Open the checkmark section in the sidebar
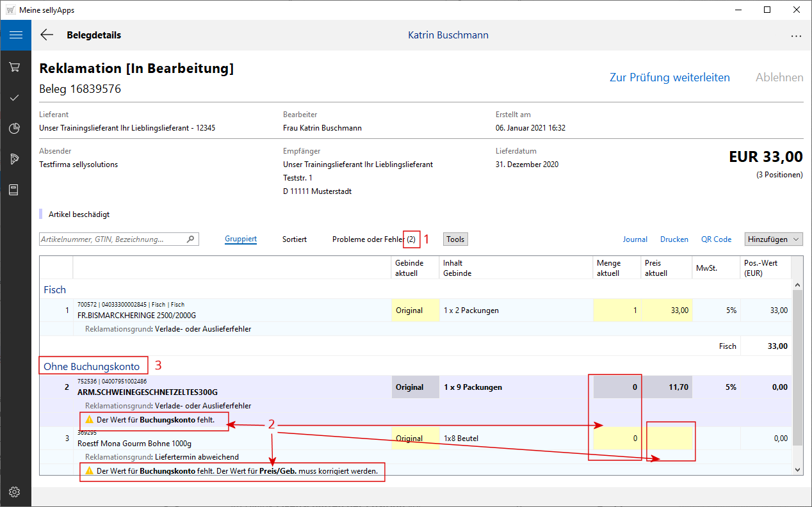812x507 pixels. pyautogui.click(x=15, y=97)
